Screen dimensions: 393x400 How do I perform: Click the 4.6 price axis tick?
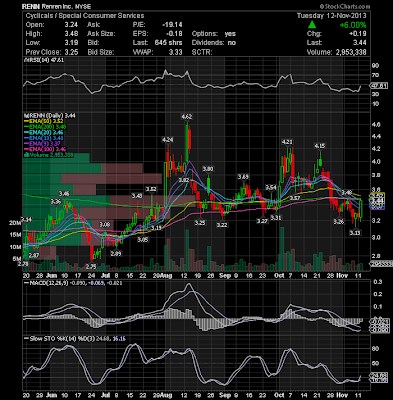[376, 125]
